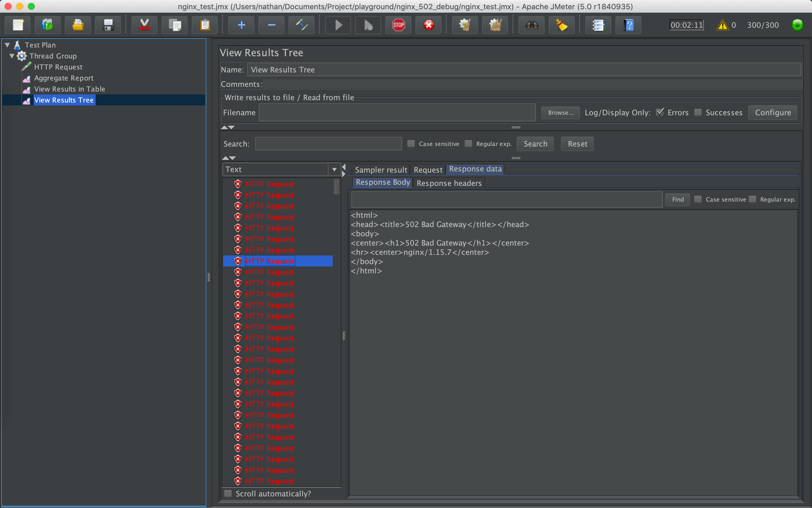Switch to the Response headers tab

pos(449,183)
